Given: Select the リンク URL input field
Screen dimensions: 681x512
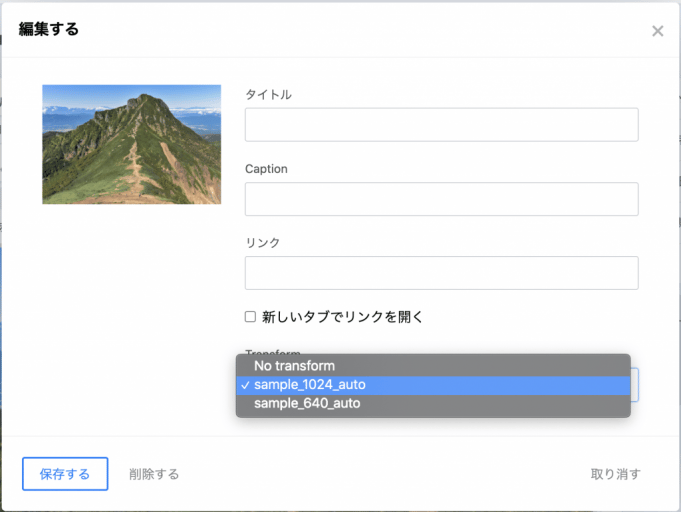Looking at the screenshot, I should point(441,273).
